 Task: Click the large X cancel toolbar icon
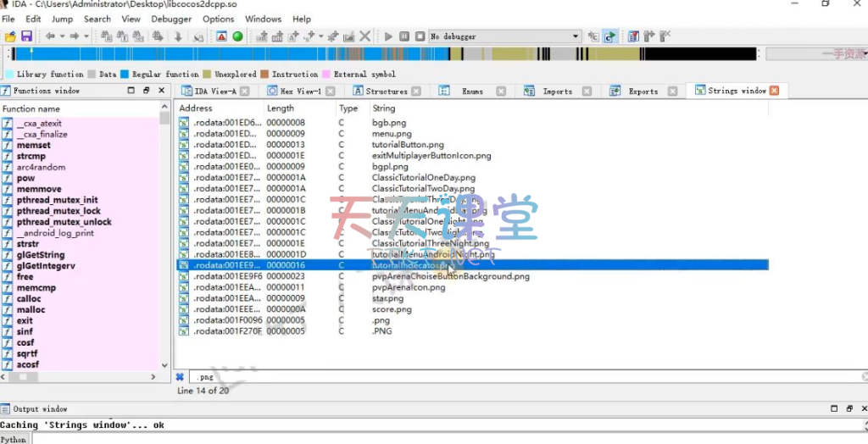364,36
